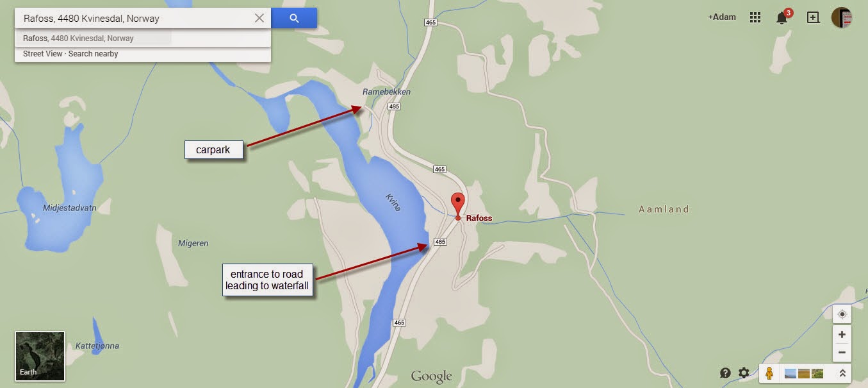Open the help question mark icon
Viewport: 868px width, 388px height.
pyautogui.click(x=725, y=373)
